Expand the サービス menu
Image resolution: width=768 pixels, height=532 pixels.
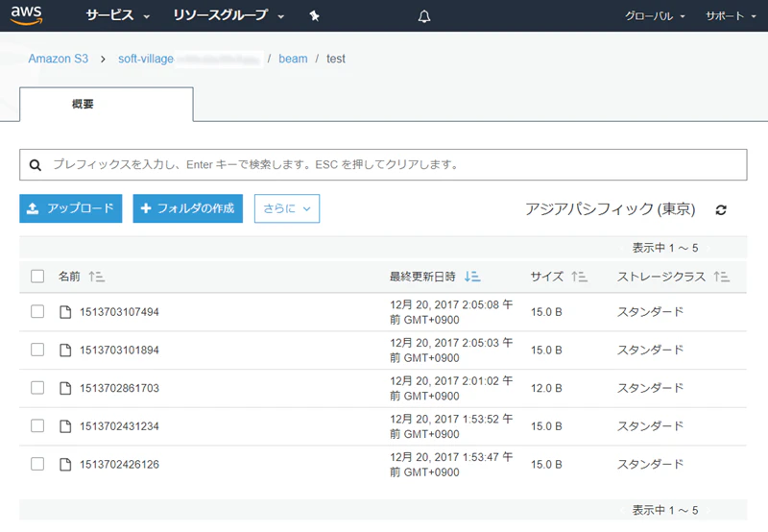[x=117, y=15]
